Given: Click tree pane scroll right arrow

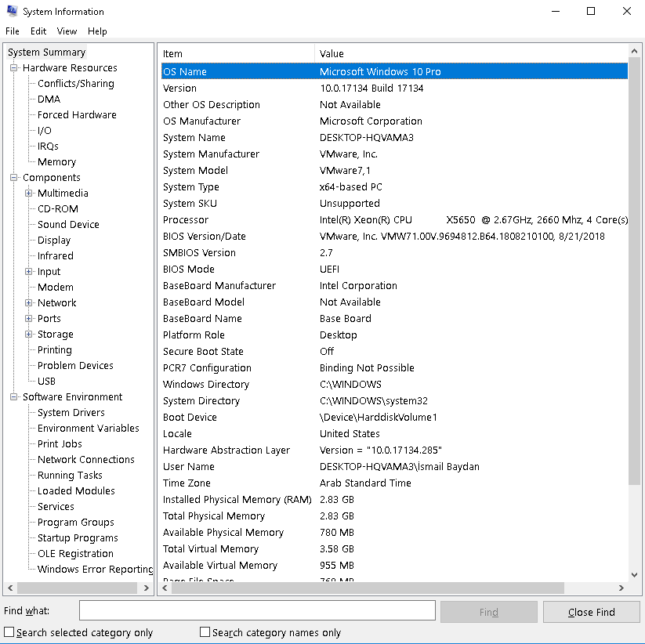Looking at the screenshot, I should coord(146,588).
